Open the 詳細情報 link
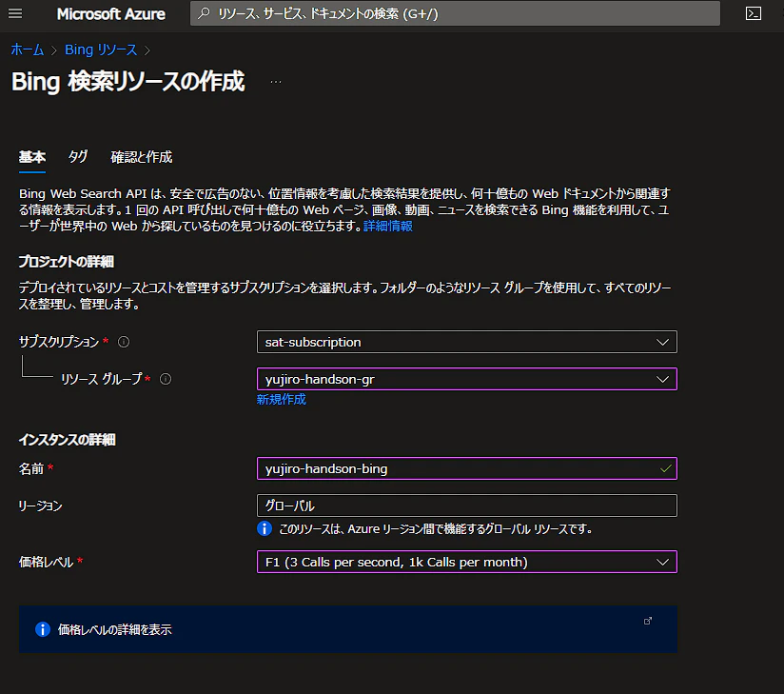The image size is (784, 694). [388, 227]
